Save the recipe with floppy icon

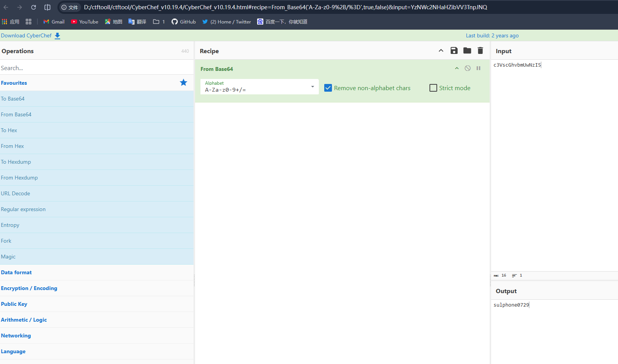[454, 50]
